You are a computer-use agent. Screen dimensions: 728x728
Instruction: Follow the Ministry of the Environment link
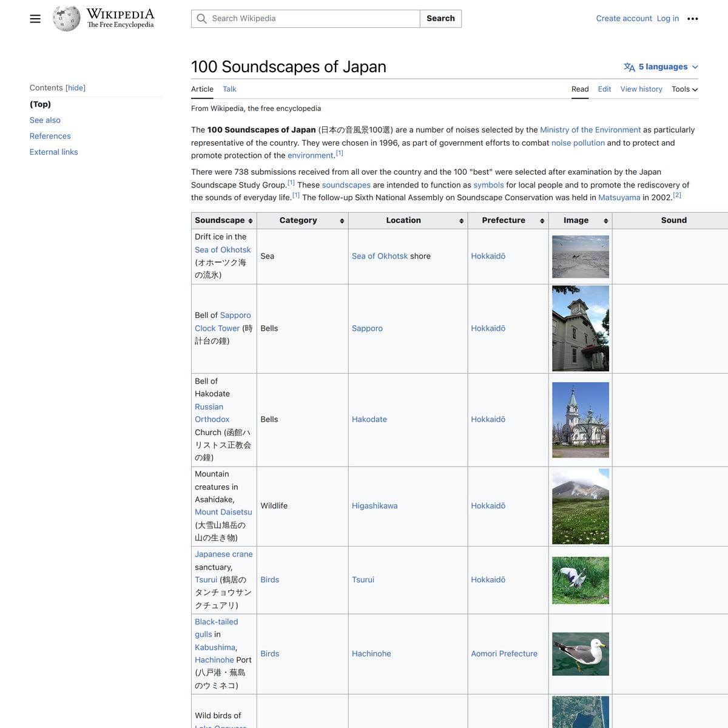(x=590, y=130)
